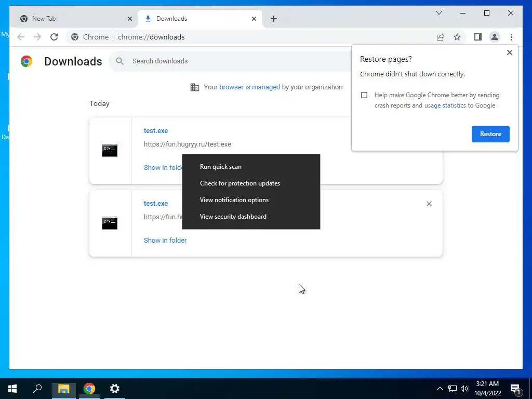This screenshot has width=532, height=399.
Task: Select View notification options
Action: point(251,200)
